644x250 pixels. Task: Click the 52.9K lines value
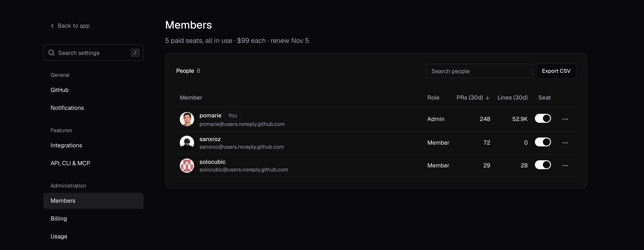tap(520, 119)
